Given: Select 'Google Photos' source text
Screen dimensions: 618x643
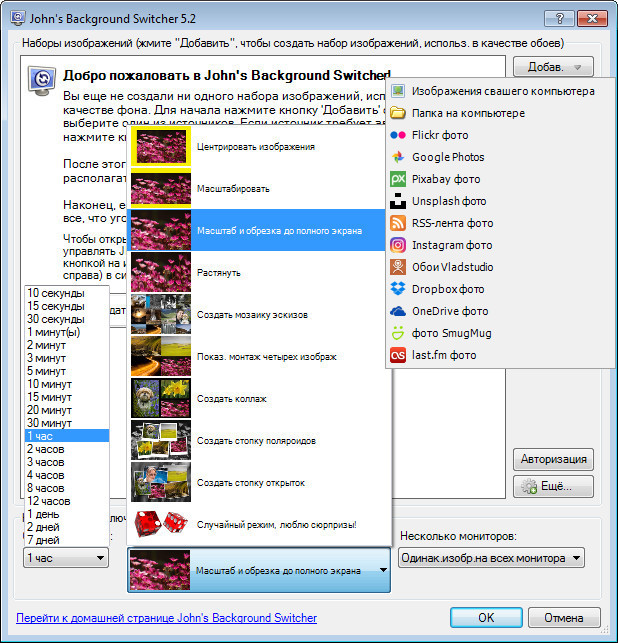Looking at the screenshot, I should point(448,157).
